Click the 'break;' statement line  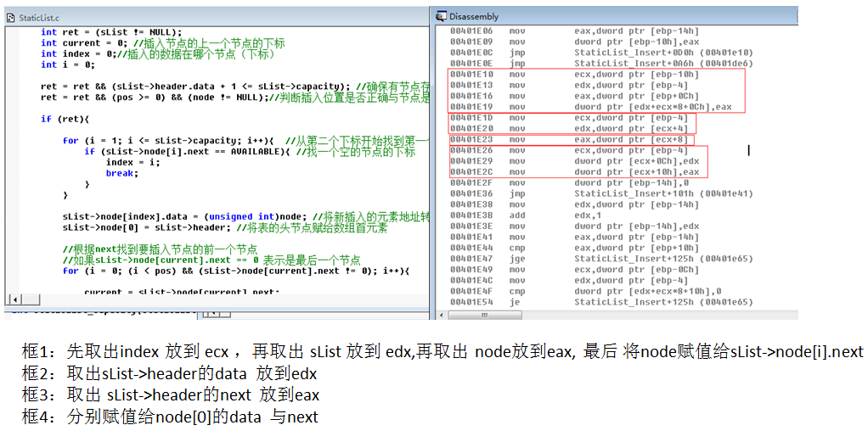(x=122, y=173)
